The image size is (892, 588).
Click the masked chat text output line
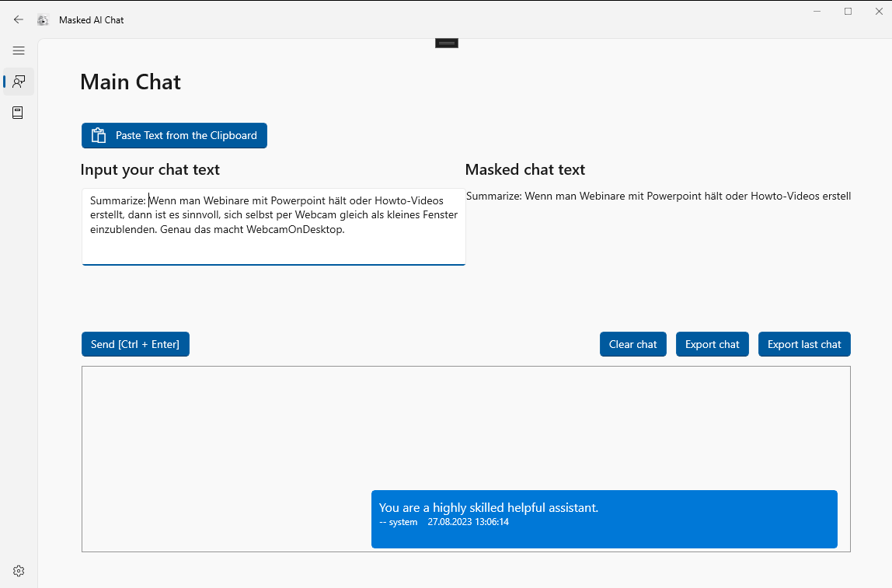(658, 196)
